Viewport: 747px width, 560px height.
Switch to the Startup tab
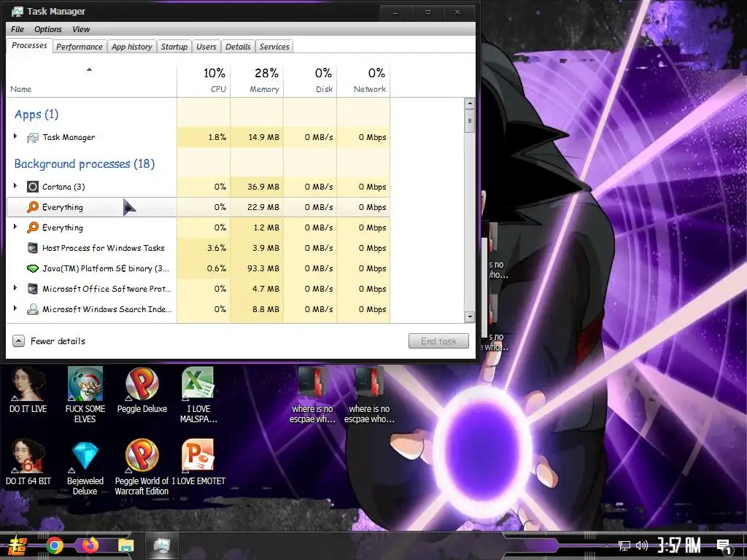(x=174, y=47)
